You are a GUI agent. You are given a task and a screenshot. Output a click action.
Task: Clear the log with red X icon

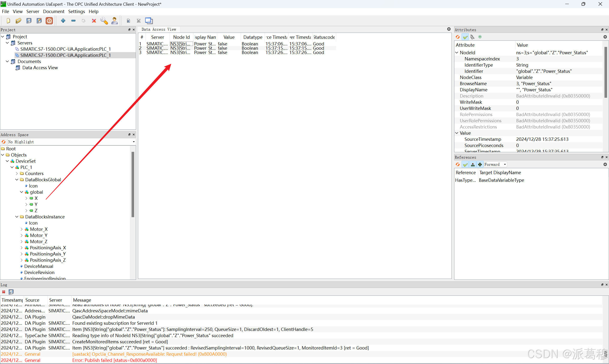coord(4,292)
